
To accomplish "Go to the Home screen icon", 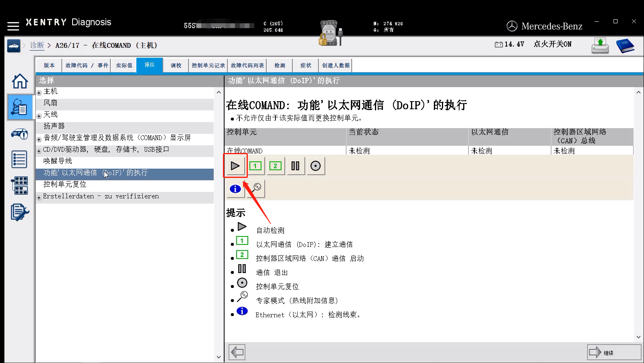I will (20, 81).
